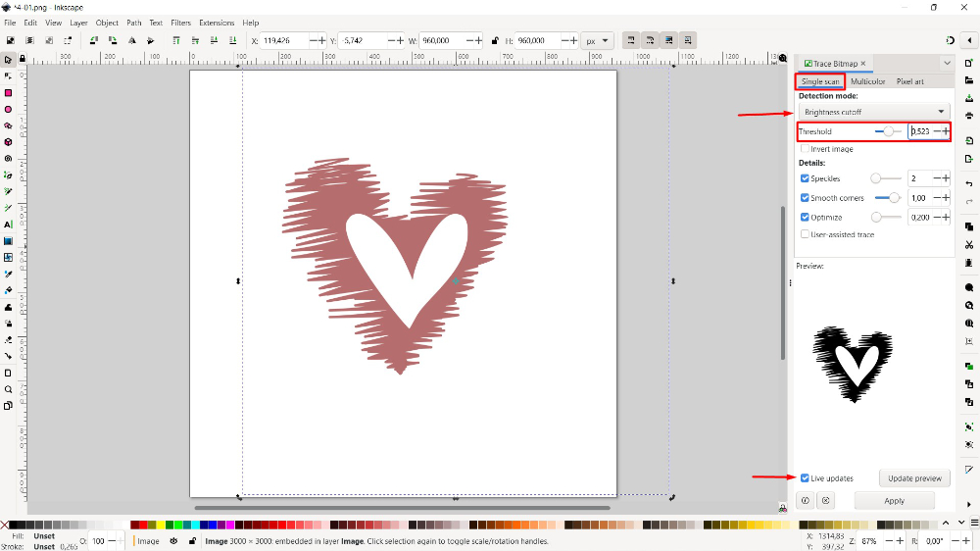Enable the User-assisted trace checkbox
The width and height of the screenshot is (980, 551).
coord(805,234)
